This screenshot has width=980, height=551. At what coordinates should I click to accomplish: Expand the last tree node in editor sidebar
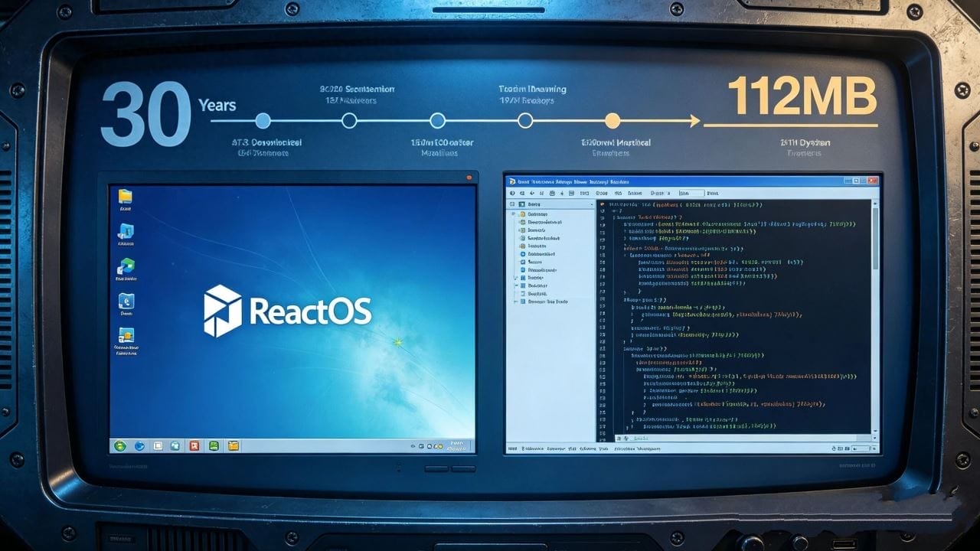pos(514,302)
